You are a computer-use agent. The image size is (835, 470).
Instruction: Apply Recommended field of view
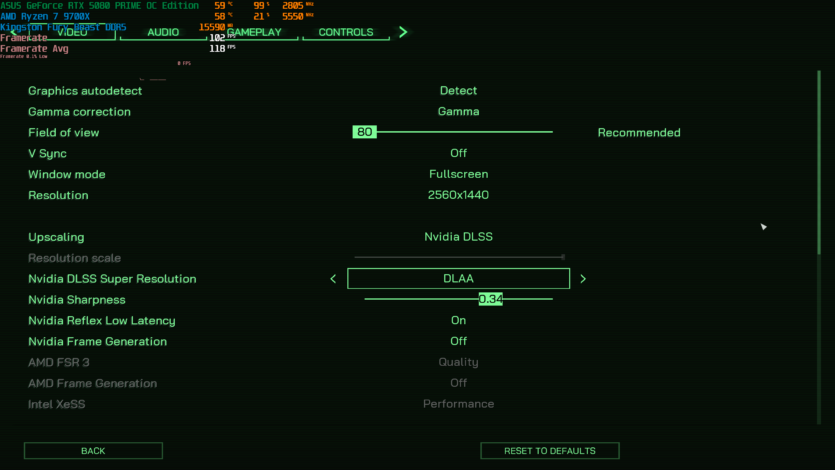639,133
